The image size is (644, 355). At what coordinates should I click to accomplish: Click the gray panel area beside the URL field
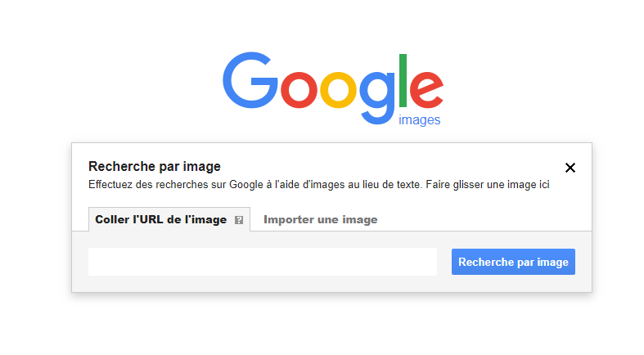(x=444, y=262)
